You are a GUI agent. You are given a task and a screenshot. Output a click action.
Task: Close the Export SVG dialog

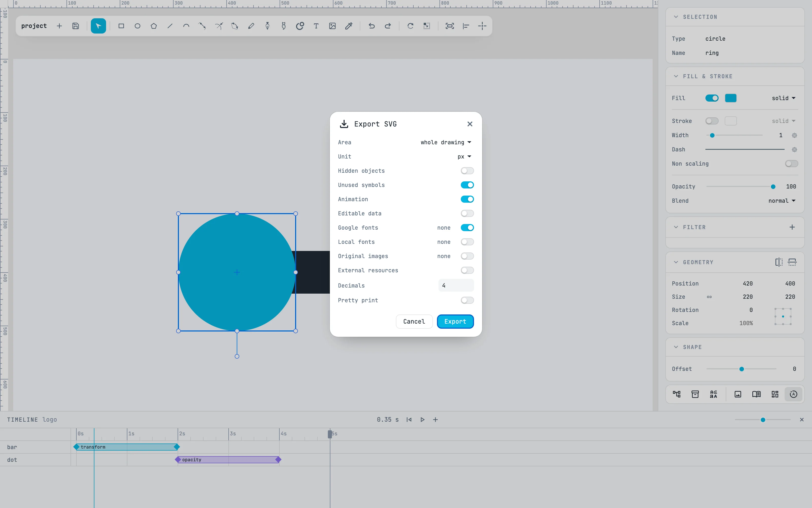pyautogui.click(x=470, y=124)
